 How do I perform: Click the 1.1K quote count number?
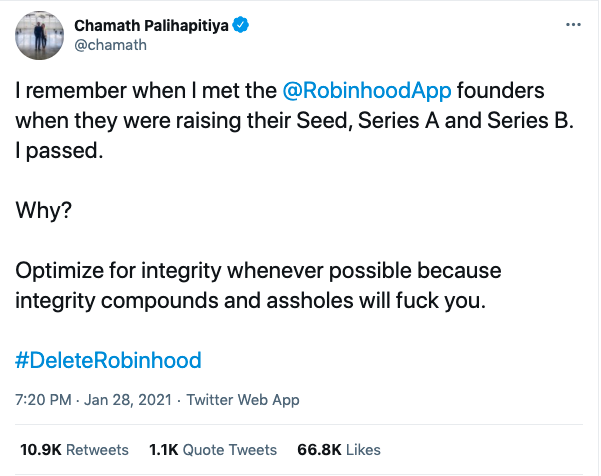(x=165, y=450)
